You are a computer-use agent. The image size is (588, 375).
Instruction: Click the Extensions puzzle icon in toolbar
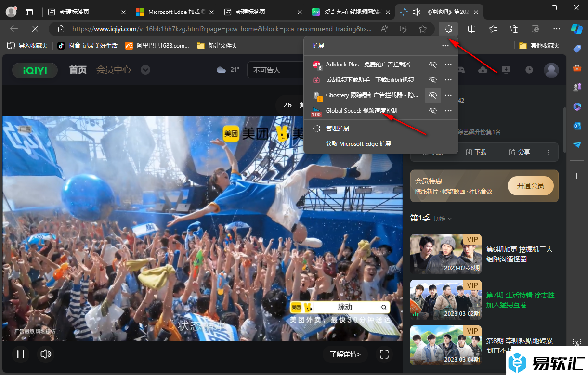point(448,29)
